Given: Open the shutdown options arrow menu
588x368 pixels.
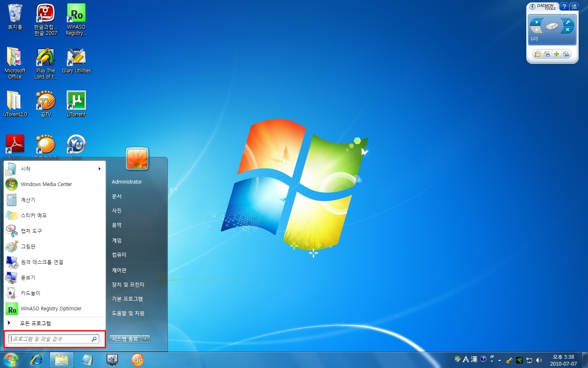Looking at the screenshot, I should (x=146, y=339).
